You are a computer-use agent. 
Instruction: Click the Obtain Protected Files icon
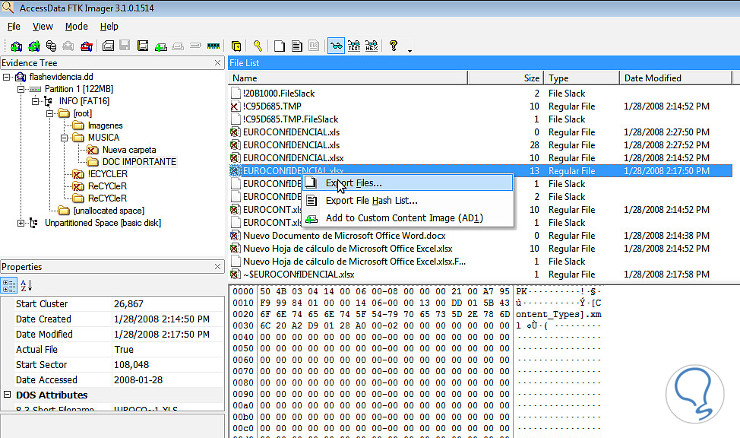pos(236,46)
